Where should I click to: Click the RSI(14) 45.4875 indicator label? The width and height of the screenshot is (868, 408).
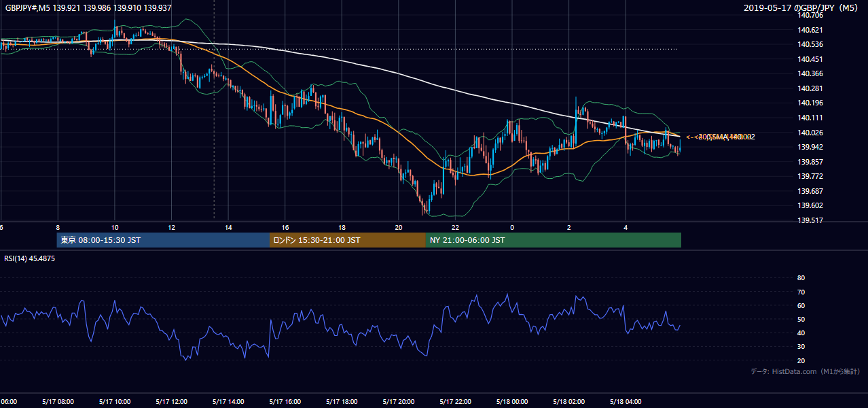point(30,258)
